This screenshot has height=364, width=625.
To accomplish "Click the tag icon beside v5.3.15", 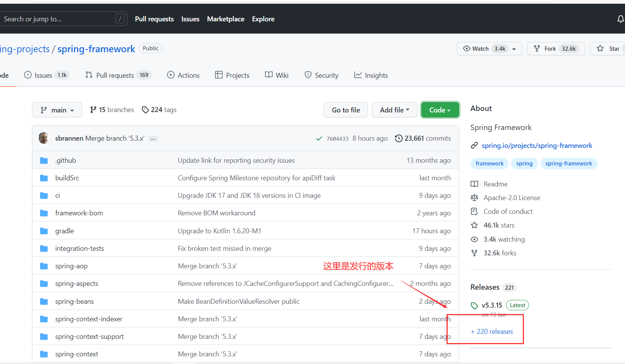I will click(474, 306).
